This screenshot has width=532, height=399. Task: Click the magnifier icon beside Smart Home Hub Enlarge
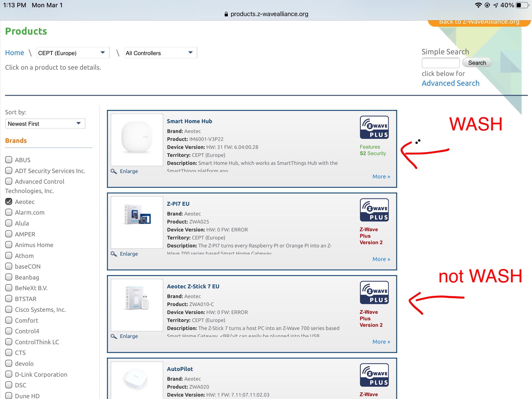click(114, 171)
